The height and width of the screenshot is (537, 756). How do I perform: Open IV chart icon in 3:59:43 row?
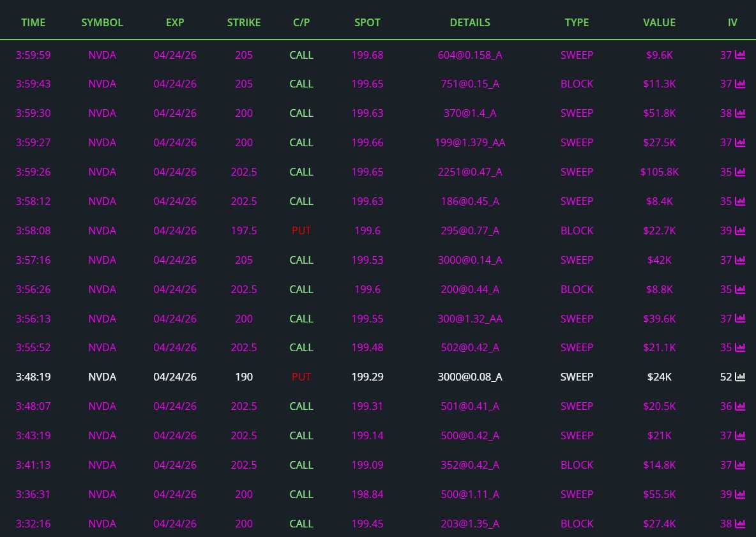tap(739, 84)
